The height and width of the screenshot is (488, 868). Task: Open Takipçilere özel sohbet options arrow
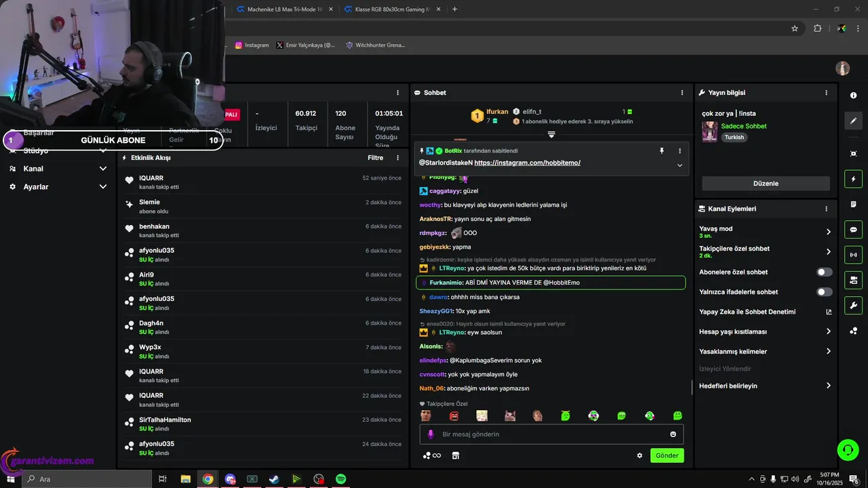coord(828,251)
